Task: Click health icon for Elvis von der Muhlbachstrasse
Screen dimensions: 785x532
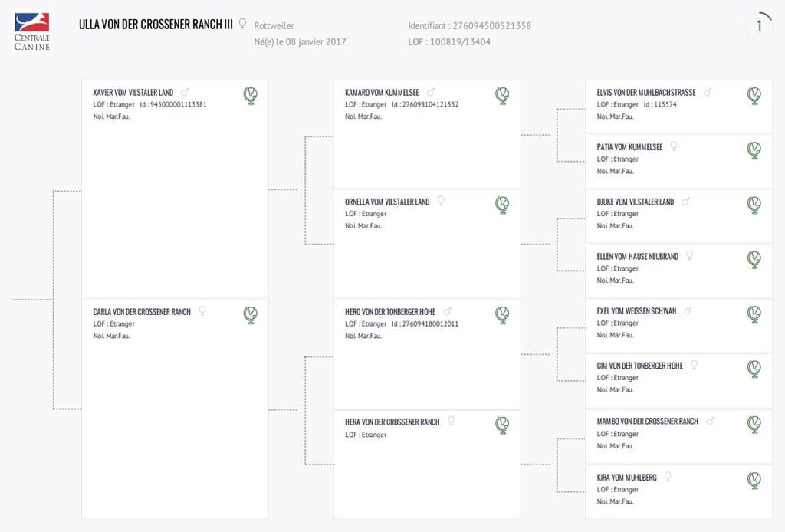Action: point(754,95)
